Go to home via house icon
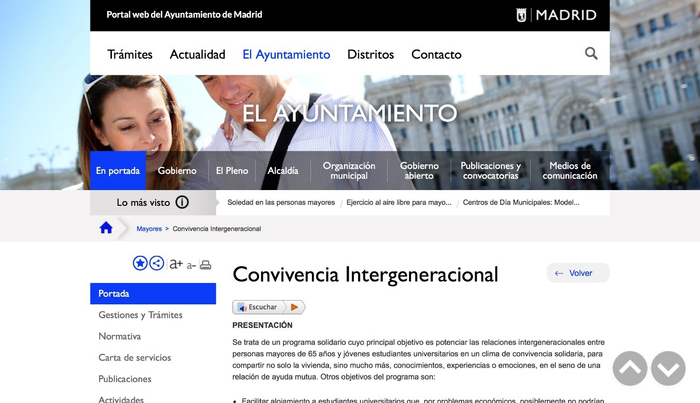700x403 pixels. pyautogui.click(x=106, y=228)
